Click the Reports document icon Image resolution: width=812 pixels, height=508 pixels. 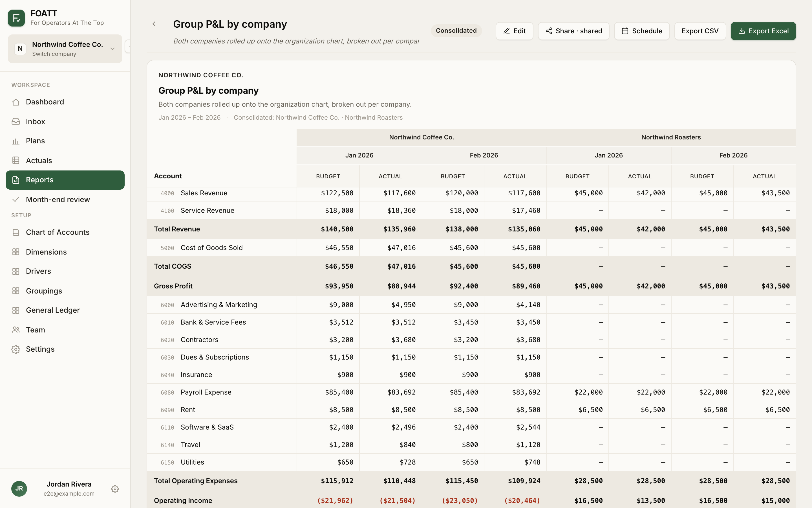[x=16, y=180]
